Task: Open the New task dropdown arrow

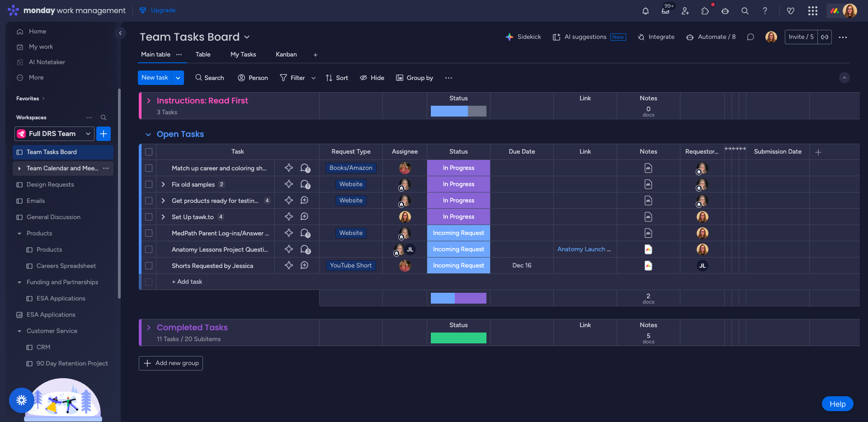Action: click(178, 78)
